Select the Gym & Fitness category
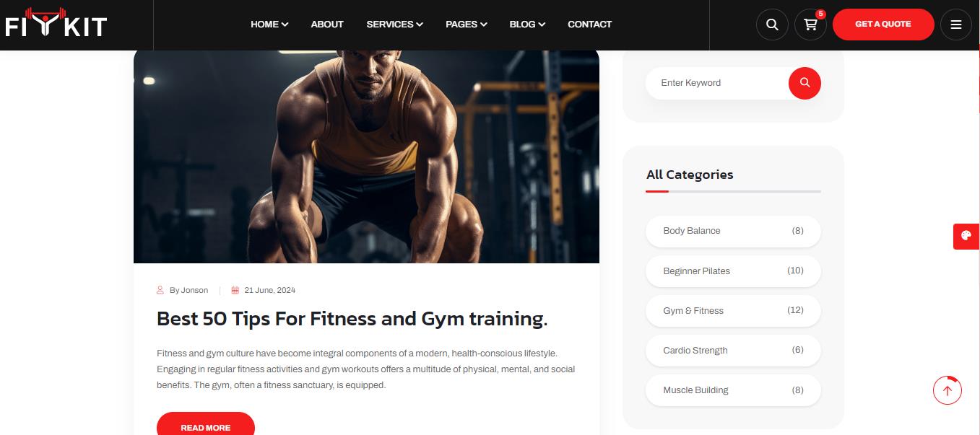 click(x=733, y=311)
